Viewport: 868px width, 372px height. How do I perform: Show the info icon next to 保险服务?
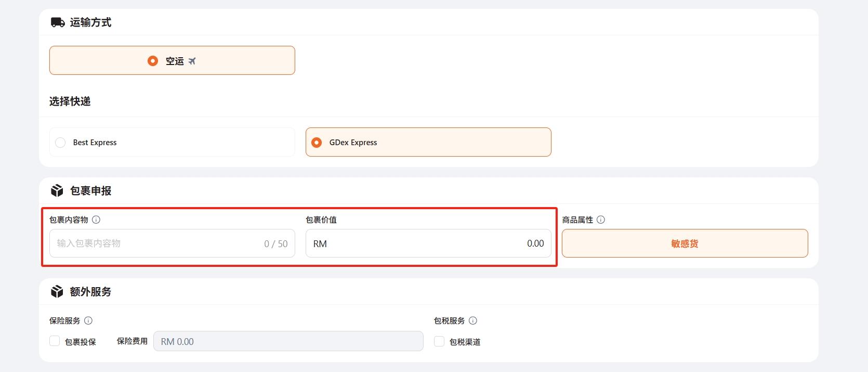pos(88,320)
